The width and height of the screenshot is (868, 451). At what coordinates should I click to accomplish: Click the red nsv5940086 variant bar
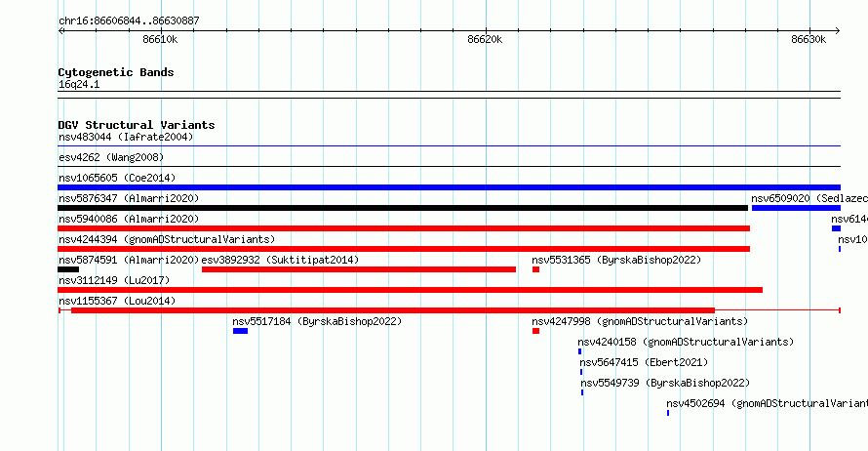click(x=404, y=228)
